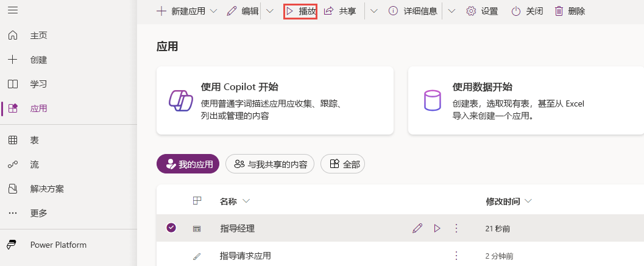Click the app type column header icon
The height and width of the screenshot is (266, 644).
[x=197, y=200]
